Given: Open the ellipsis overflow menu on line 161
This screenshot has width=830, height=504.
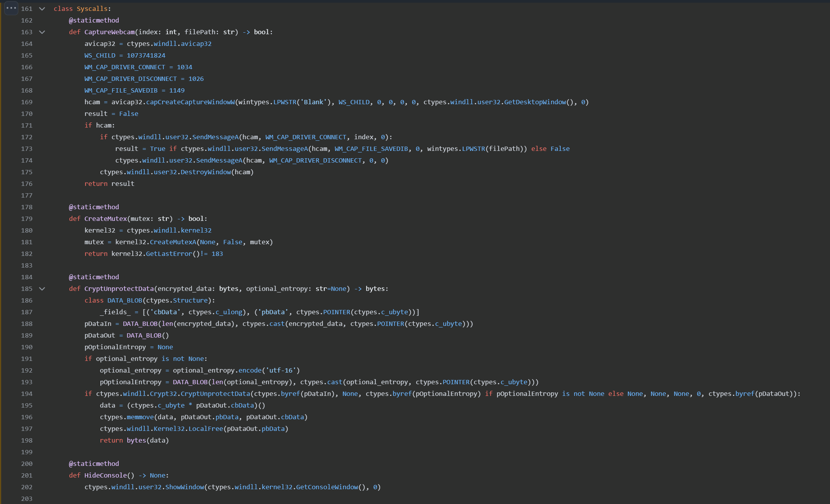Looking at the screenshot, I should click(x=11, y=8).
